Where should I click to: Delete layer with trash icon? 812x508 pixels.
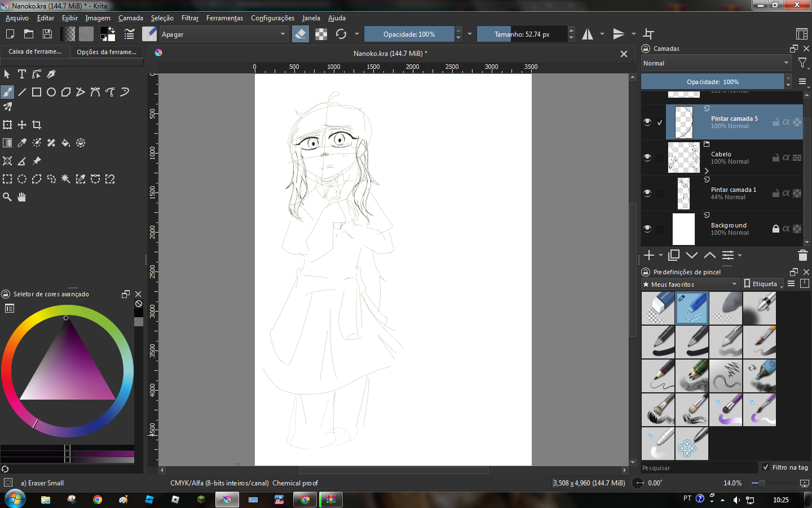click(802, 256)
